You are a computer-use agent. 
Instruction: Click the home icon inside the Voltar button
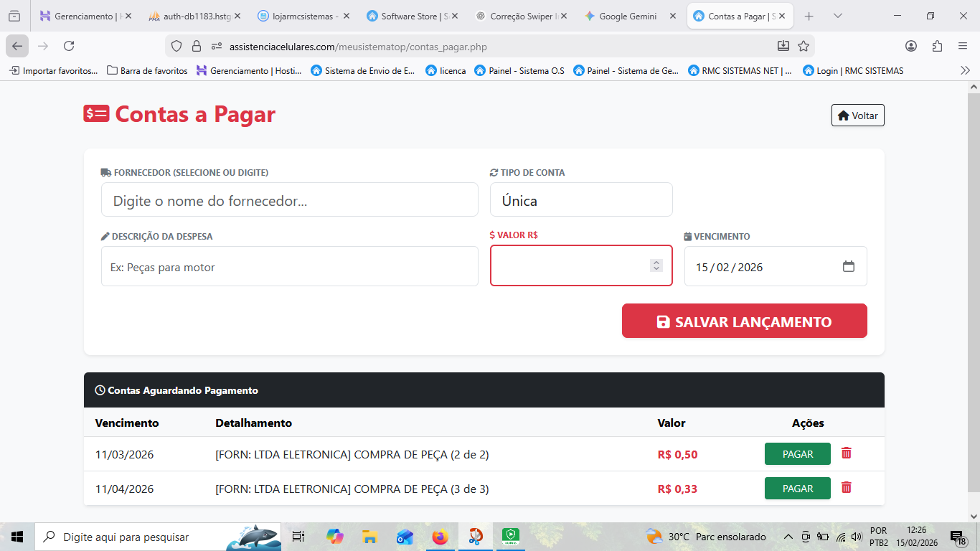[844, 115]
